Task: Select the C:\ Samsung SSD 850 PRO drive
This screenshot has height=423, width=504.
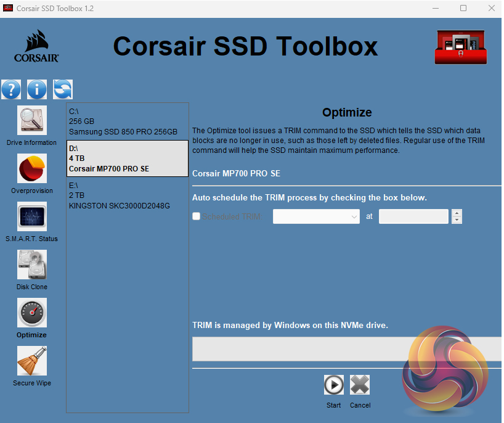Action: [127, 121]
